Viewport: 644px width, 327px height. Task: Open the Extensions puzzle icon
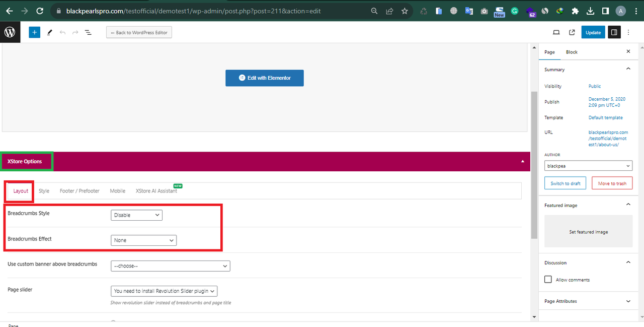tap(575, 11)
